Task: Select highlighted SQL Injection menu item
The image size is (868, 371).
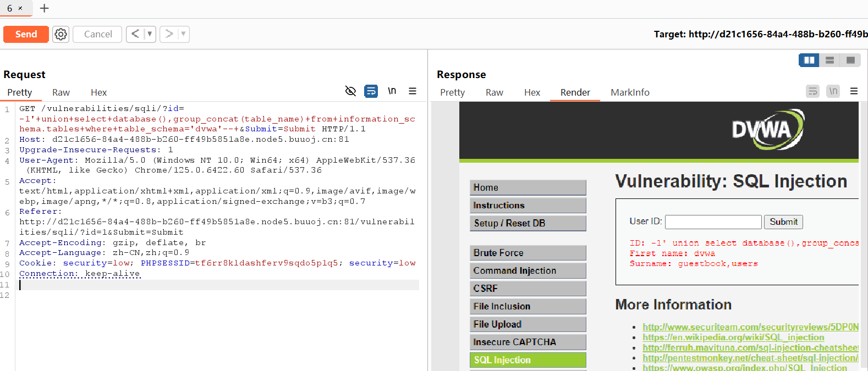Action: point(528,360)
